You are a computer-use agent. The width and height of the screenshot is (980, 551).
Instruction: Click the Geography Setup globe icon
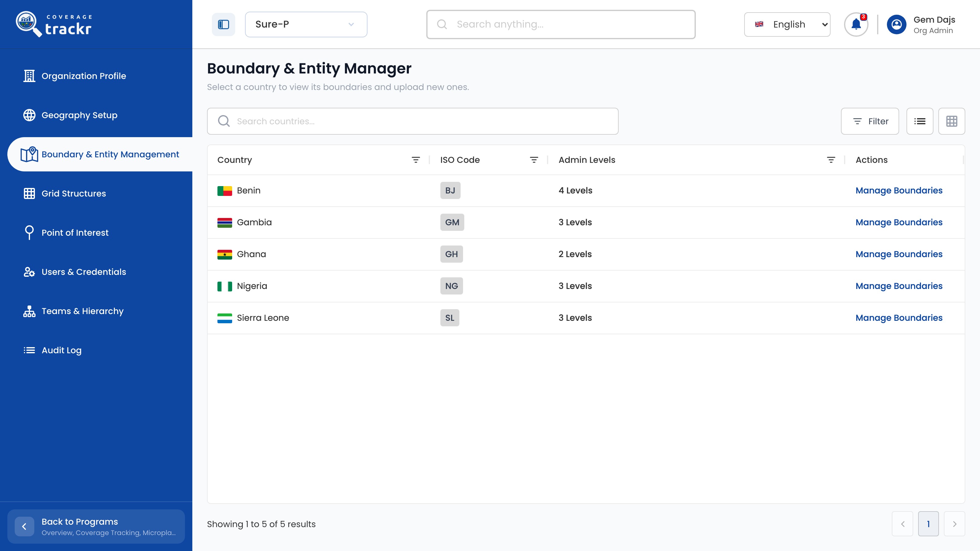click(29, 115)
